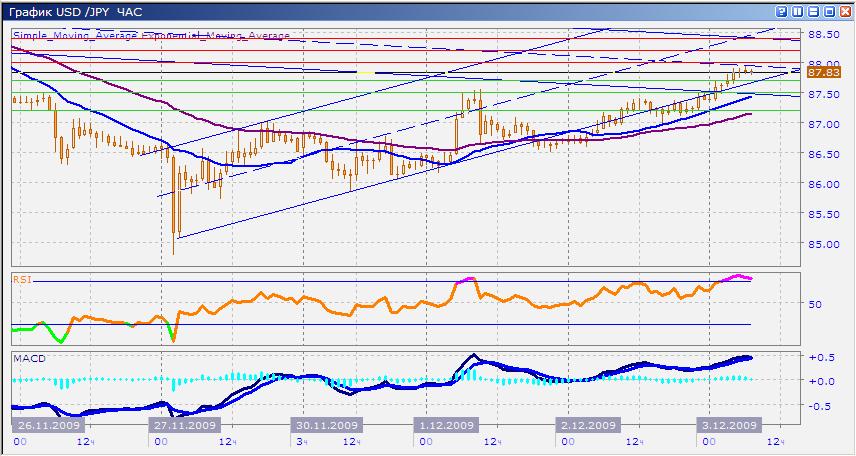Select the 30.11.2009 date marker
The image size is (856, 456).
tap(324, 424)
